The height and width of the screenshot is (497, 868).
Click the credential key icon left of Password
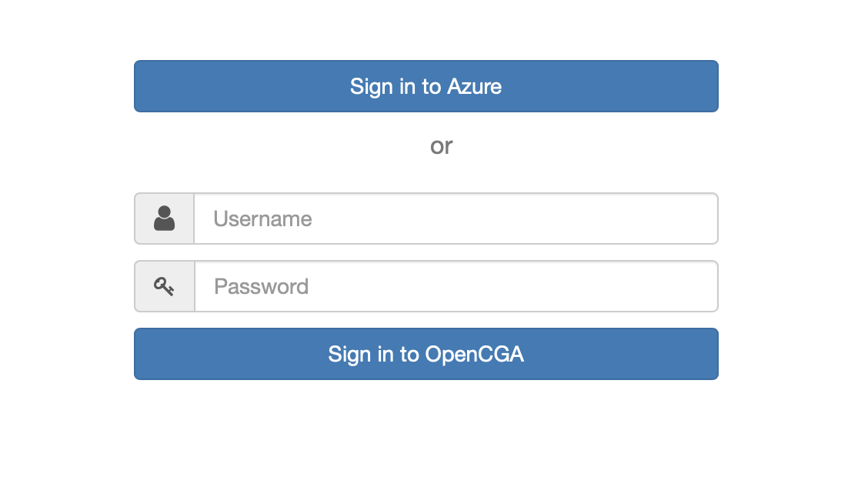[164, 286]
